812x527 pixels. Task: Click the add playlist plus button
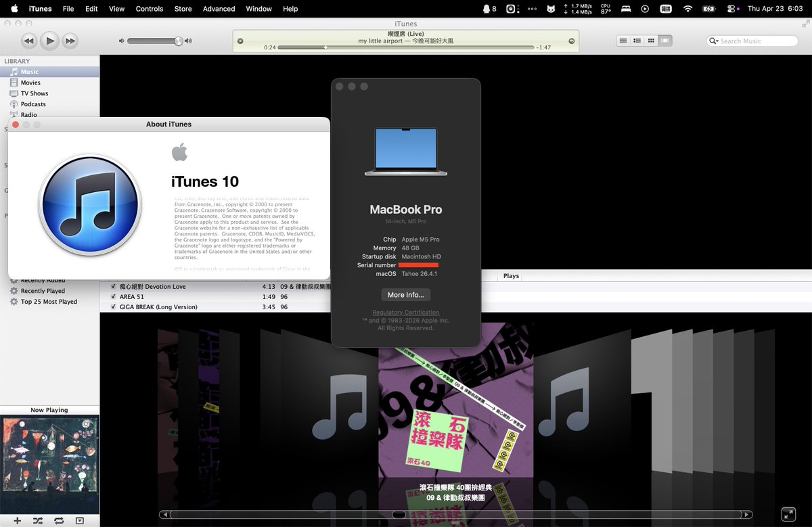click(x=18, y=521)
